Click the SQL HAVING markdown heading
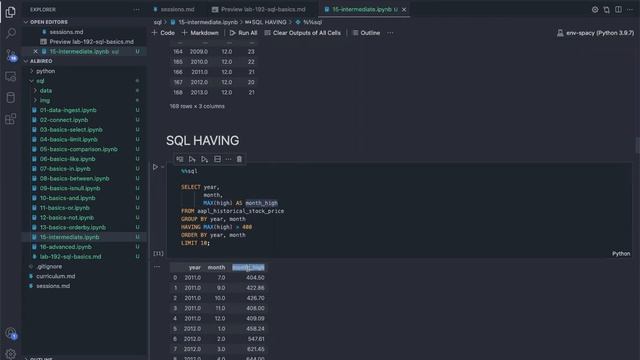The width and height of the screenshot is (640, 360). [202, 140]
